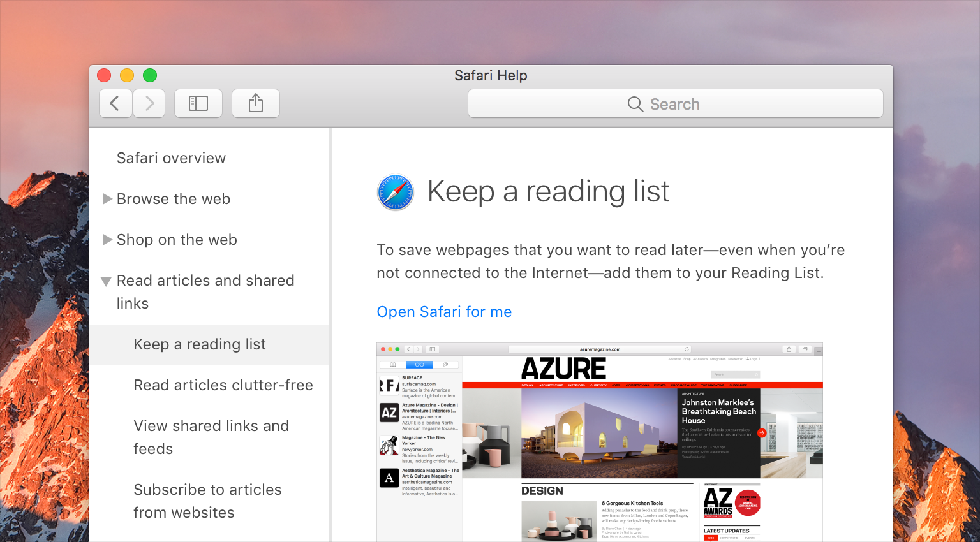Click the Safari compass icon

(x=396, y=193)
